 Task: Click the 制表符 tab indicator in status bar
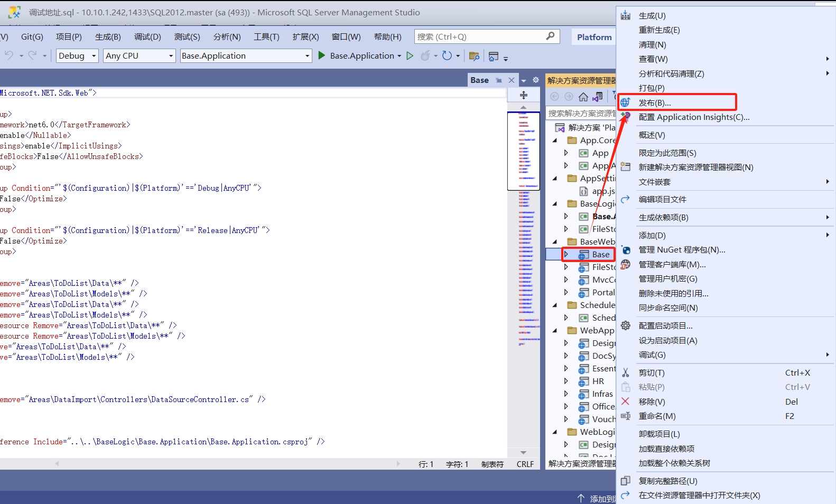492,464
